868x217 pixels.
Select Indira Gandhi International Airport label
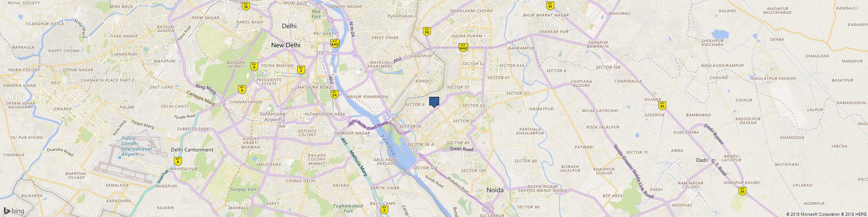pyautogui.click(x=136, y=146)
